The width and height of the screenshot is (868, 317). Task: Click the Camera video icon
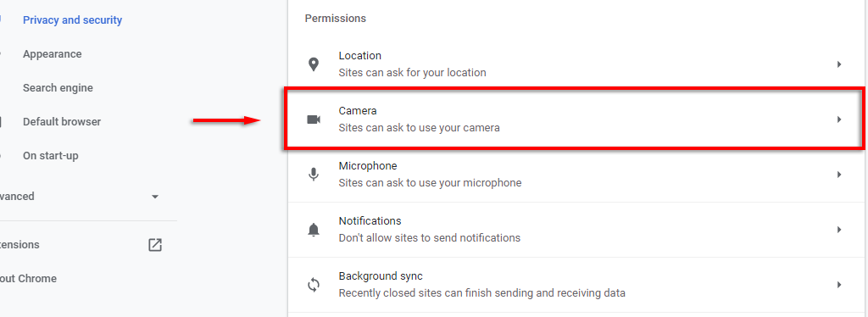314,120
